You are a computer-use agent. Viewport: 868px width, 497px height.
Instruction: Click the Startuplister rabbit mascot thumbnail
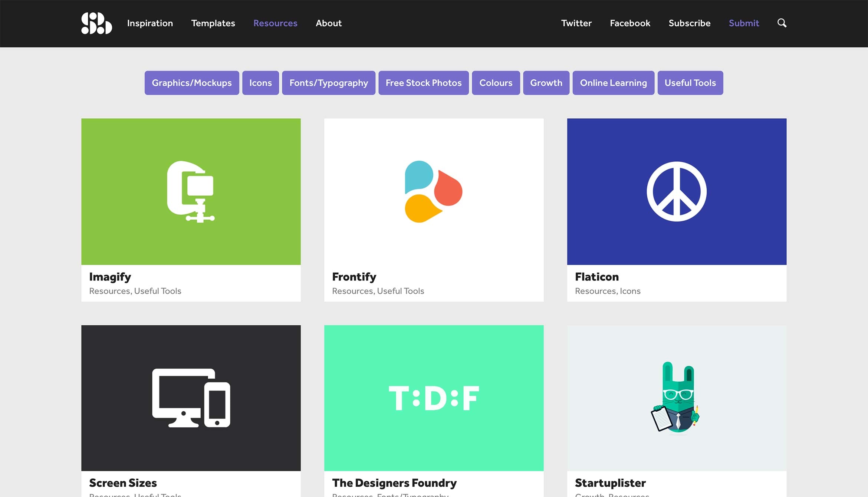[676, 398]
